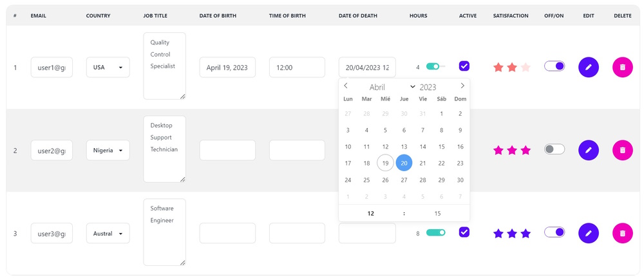The image size is (644, 280).
Task: Edit the Desktop Support Technician job title
Action: coord(165,149)
